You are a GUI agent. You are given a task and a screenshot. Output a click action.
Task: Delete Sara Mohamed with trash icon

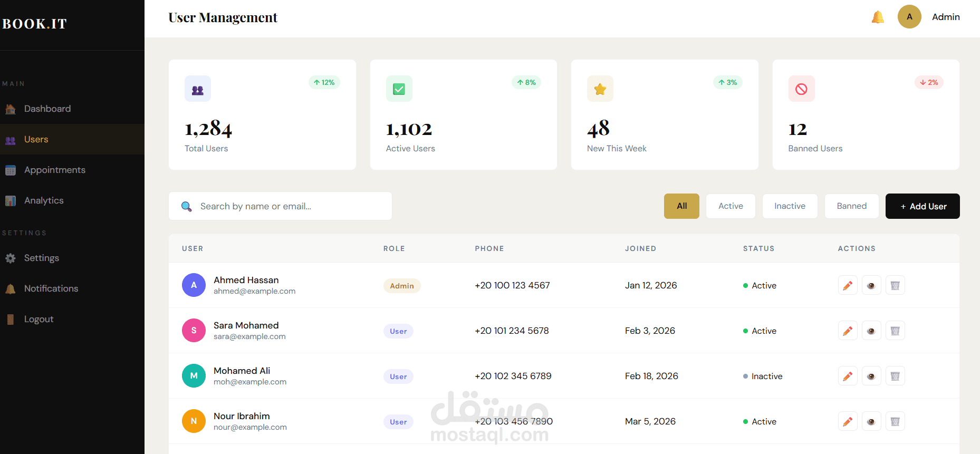[895, 331]
